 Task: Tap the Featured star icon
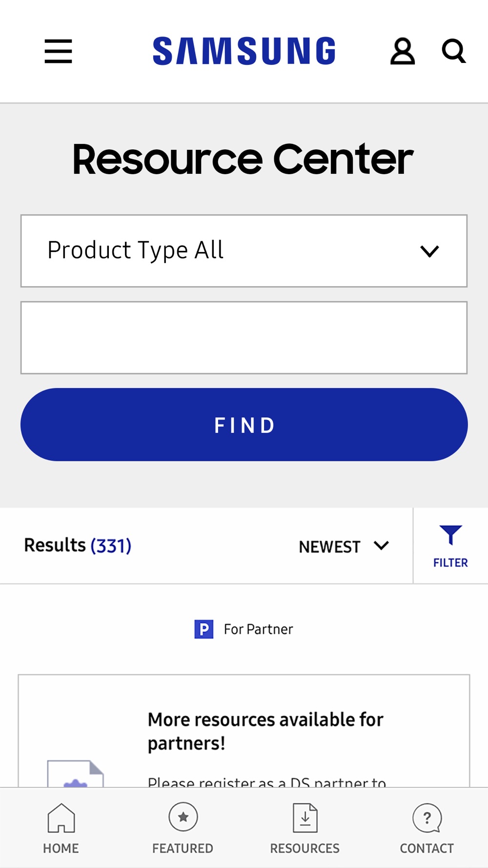[183, 817]
